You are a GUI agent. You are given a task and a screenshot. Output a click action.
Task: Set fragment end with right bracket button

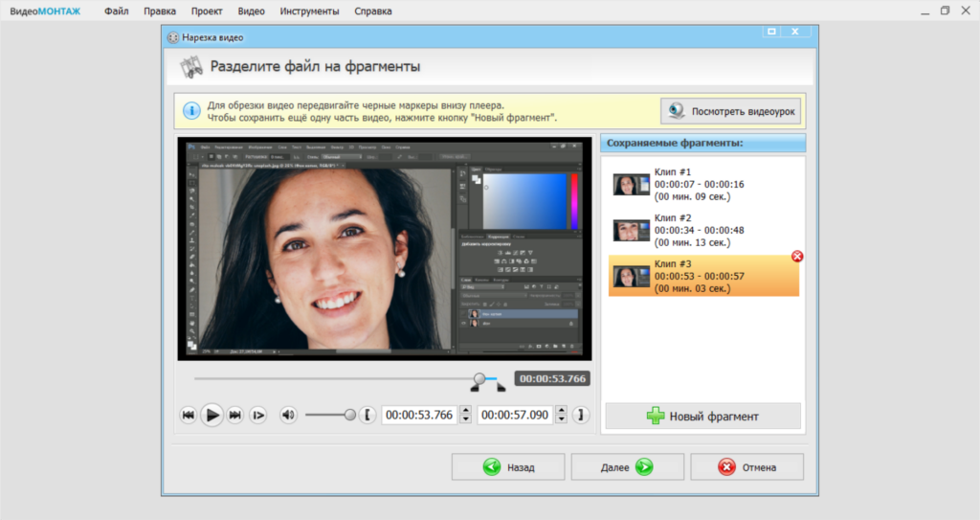[581, 415]
